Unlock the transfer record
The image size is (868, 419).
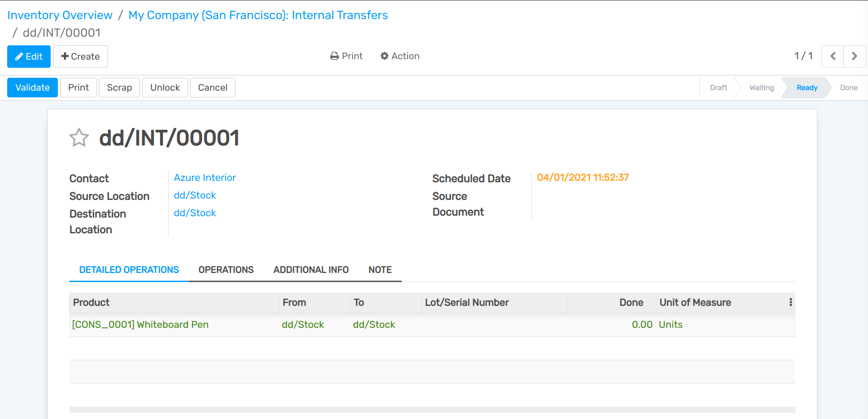[165, 88]
